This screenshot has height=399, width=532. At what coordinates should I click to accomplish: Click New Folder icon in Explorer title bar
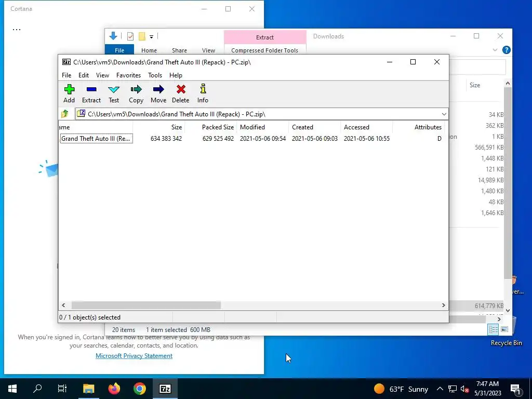142,36
